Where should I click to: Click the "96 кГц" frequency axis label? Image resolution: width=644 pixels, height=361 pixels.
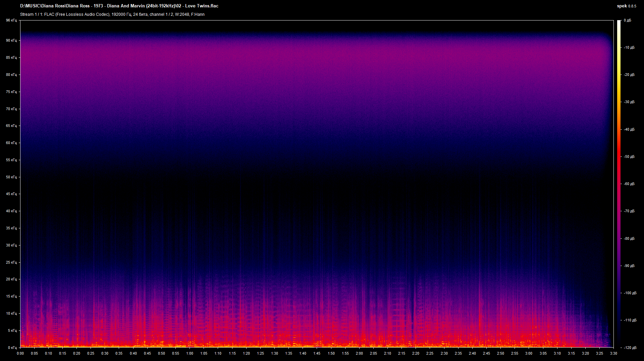(11, 20)
